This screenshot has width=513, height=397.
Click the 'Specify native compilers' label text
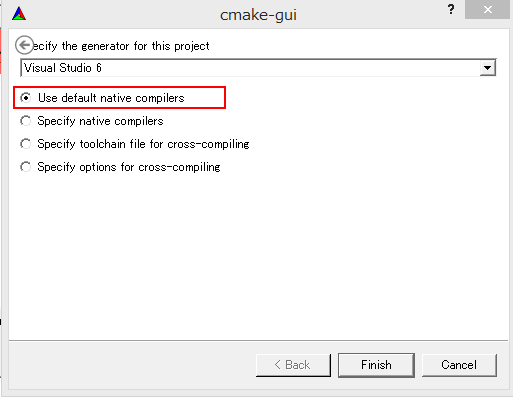[x=100, y=121]
